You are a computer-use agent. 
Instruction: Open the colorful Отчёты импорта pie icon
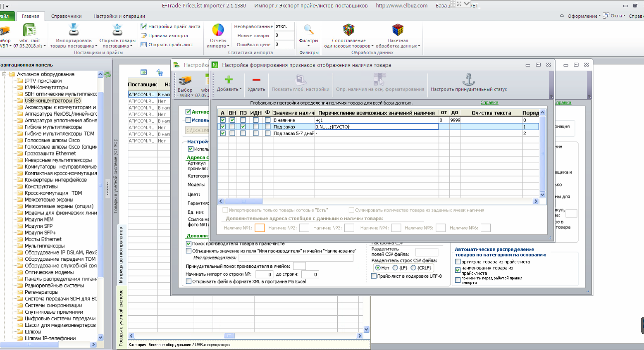coord(218,30)
